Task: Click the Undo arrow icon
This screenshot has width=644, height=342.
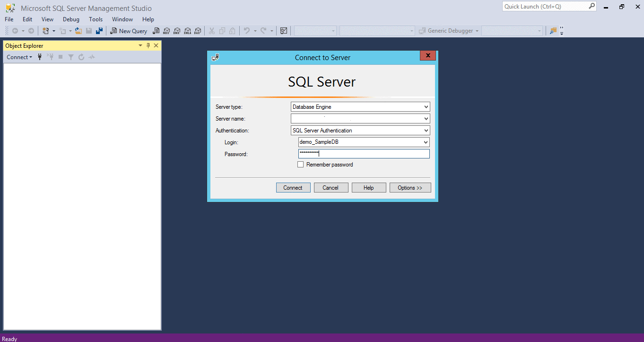Action: pyautogui.click(x=247, y=31)
